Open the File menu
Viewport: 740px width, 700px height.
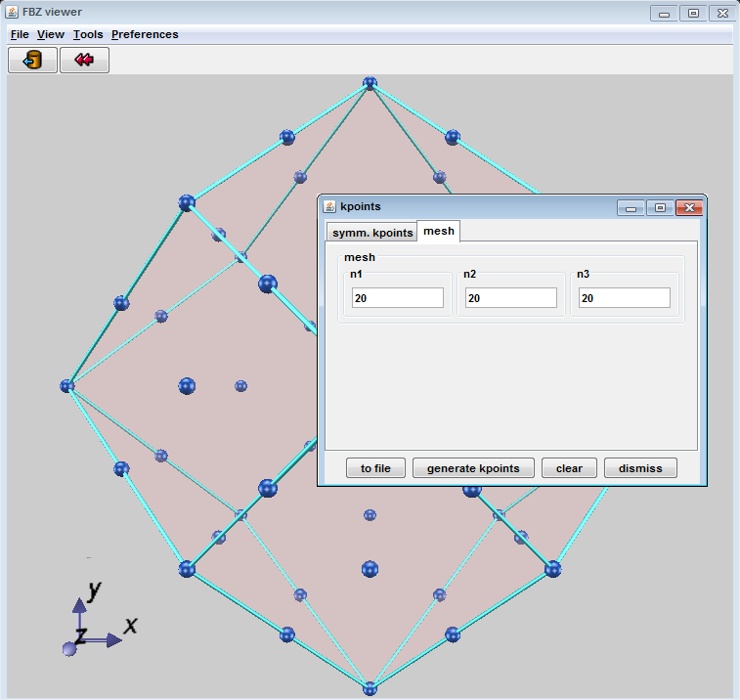click(20, 34)
